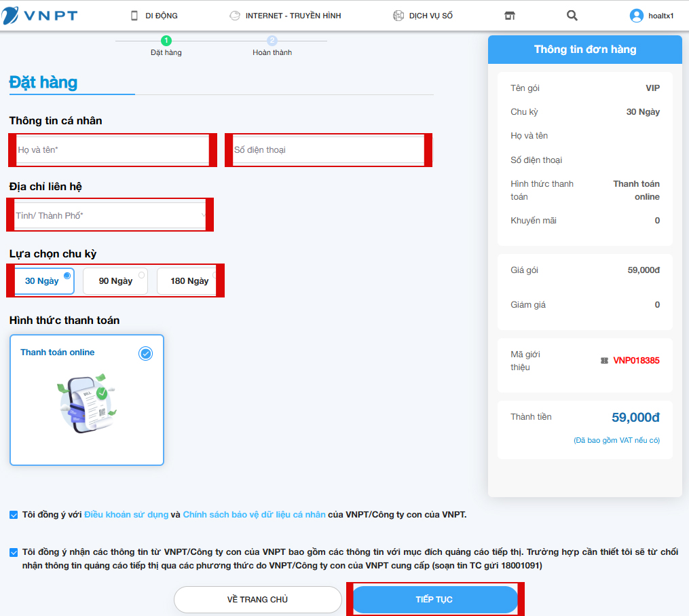This screenshot has height=616, width=689.
Task: Click the Thành tiền amount 59,000đ
Action: pos(635,417)
